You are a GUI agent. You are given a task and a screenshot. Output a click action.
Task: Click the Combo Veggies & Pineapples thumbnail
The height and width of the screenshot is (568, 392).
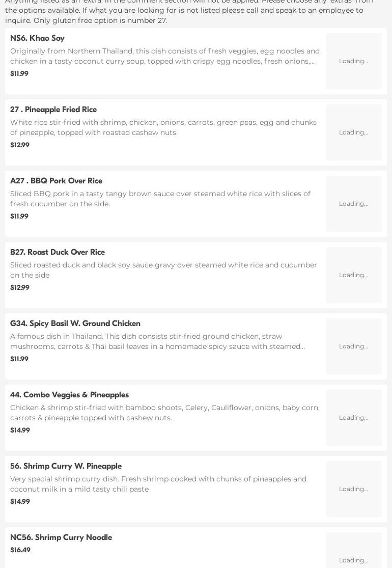click(353, 418)
